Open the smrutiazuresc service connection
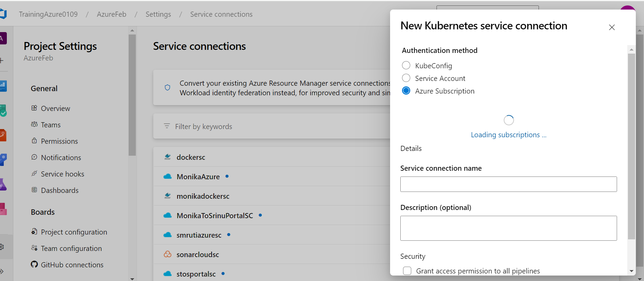The height and width of the screenshot is (281, 644). 199,235
